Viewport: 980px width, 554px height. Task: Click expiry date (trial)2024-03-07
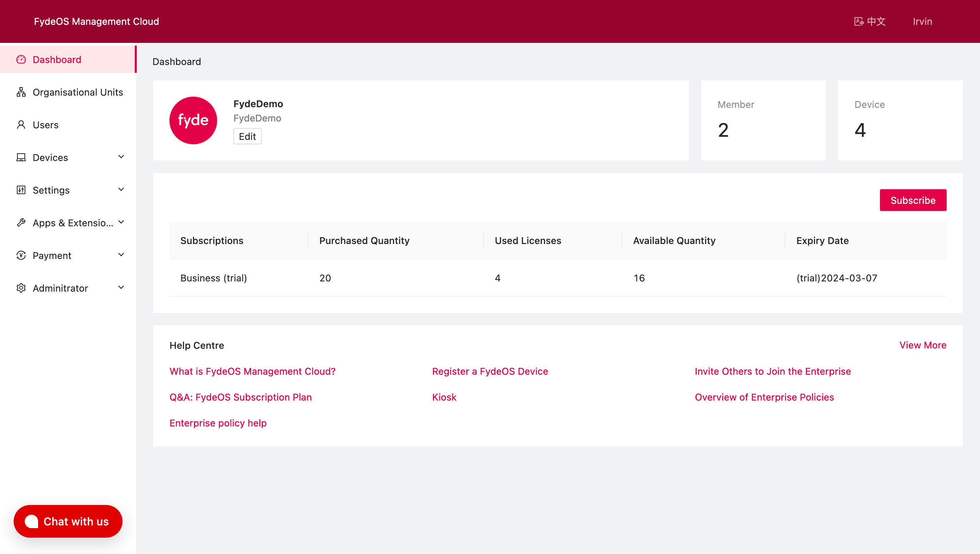tap(837, 278)
